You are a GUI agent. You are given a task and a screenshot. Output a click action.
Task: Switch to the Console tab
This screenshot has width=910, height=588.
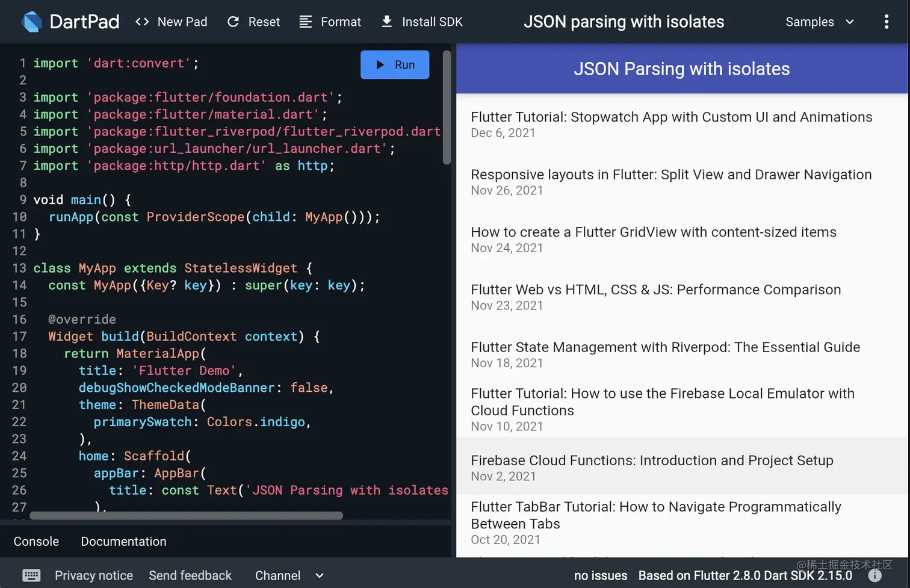[36, 541]
